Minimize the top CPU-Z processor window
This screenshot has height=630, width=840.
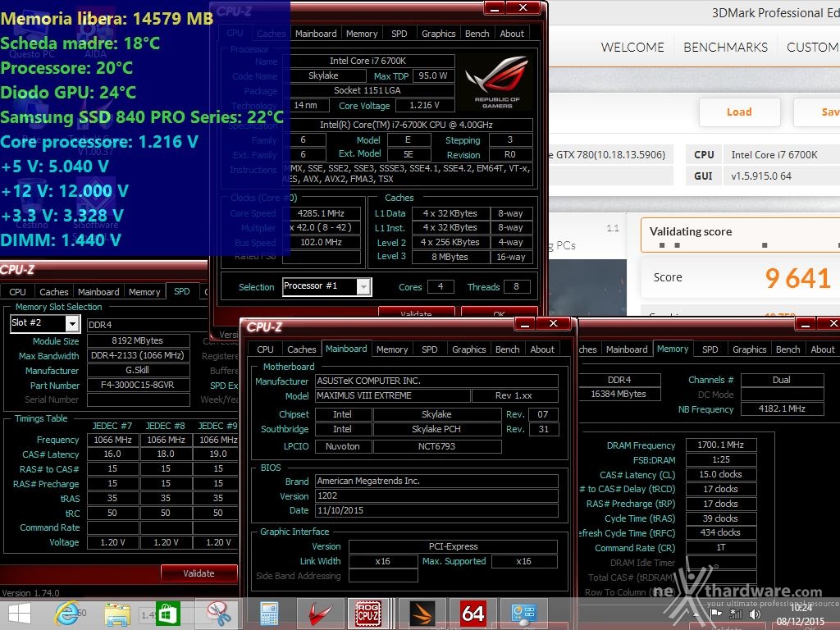click(x=494, y=8)
